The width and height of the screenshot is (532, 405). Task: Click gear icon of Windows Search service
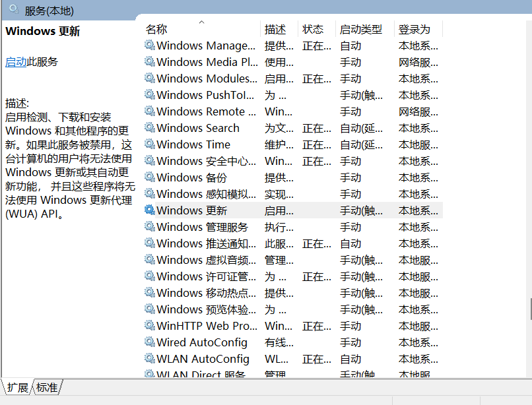click(x=150, y=127)
